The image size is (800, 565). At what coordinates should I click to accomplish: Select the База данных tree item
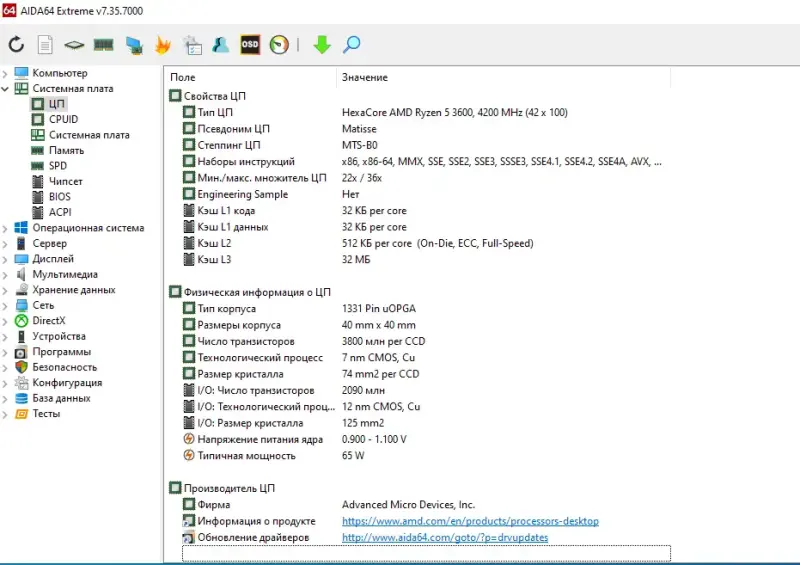click(x=61, y=398)
